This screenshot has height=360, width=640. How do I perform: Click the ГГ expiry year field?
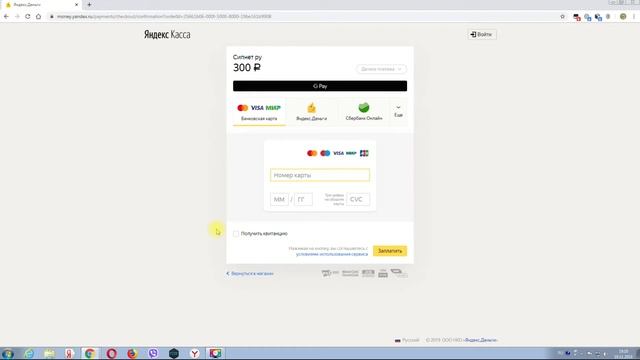[x=303, y=199]
